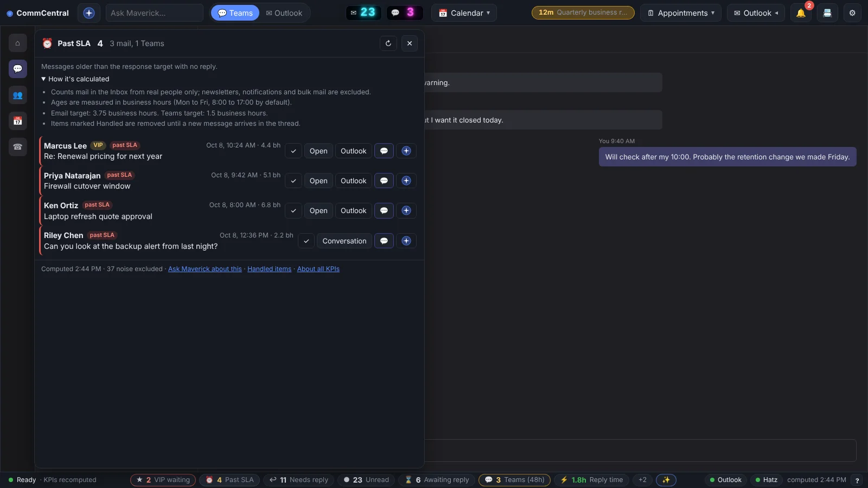The image size is (868, 488).
Task: Open Riley Chen's Conversation
Action: (344, 241)
